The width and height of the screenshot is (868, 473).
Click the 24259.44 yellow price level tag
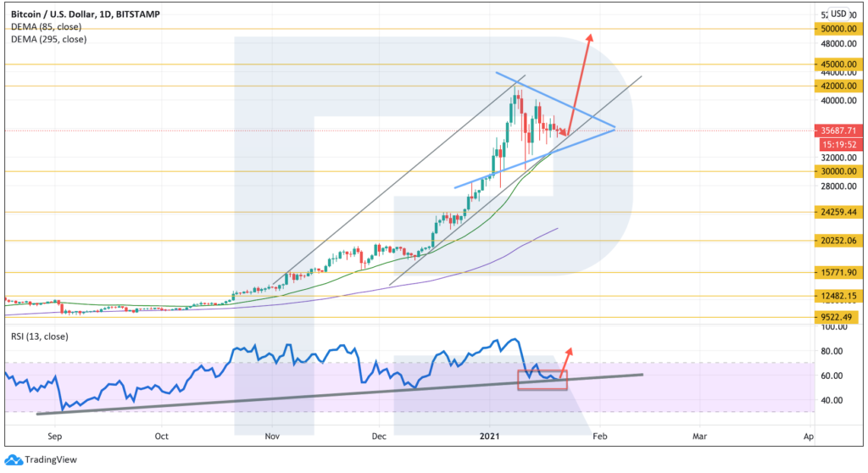[x=835, y=212]
